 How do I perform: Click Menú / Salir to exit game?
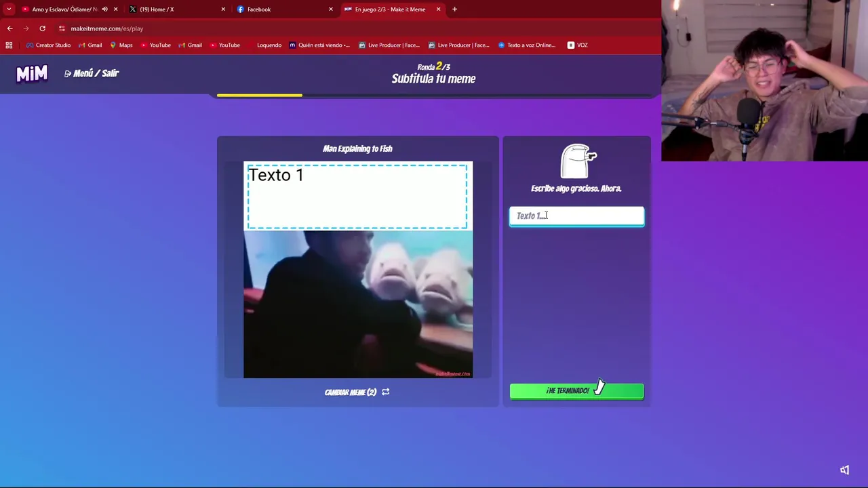click(92, 73)
